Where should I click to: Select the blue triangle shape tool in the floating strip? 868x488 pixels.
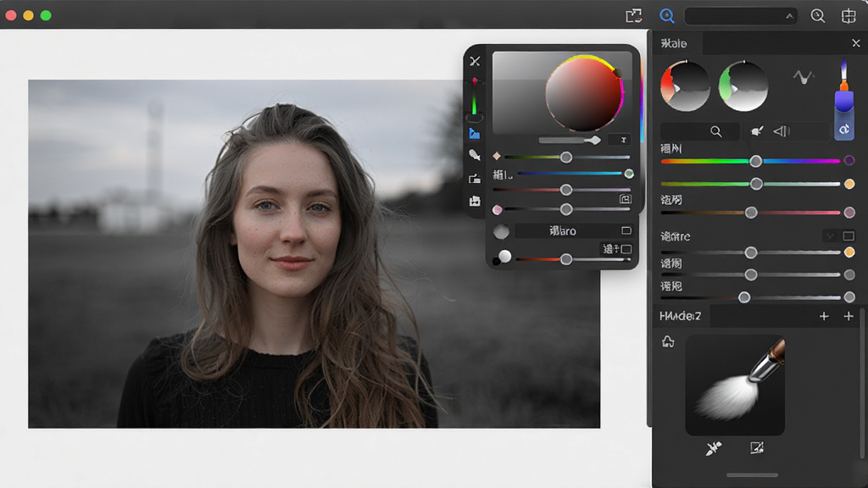click(475, 133)
